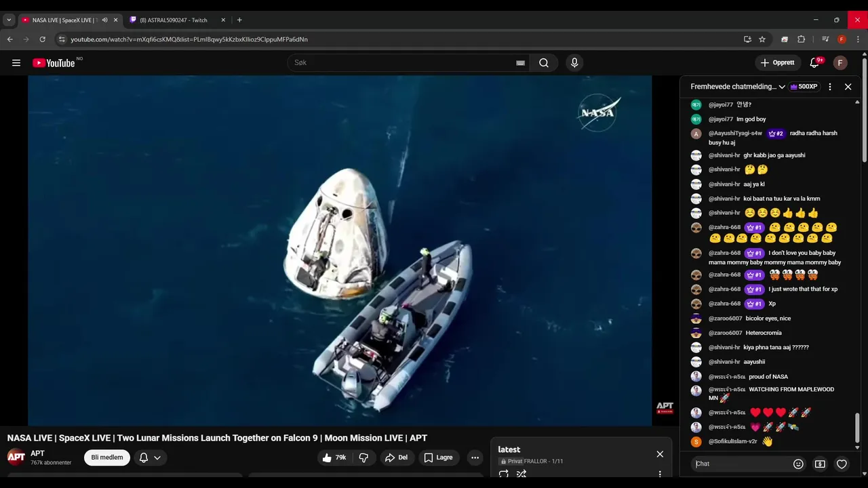Install app icon in address bar
Screen dimensions: 868x488
[747, 39]
